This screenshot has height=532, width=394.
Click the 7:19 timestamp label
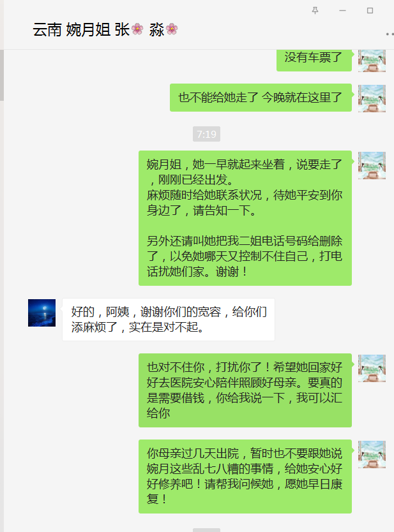(x=206, y=134)
